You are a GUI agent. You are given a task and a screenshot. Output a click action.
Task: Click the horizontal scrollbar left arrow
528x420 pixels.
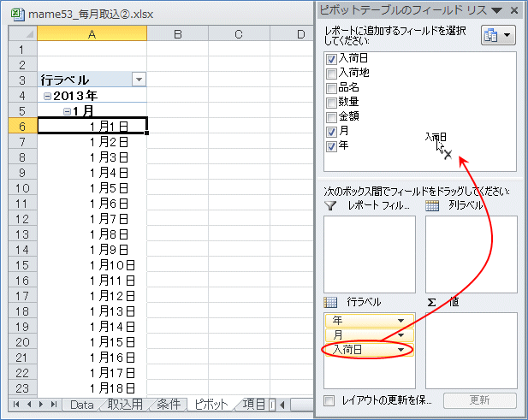click(x=282, y=405)
